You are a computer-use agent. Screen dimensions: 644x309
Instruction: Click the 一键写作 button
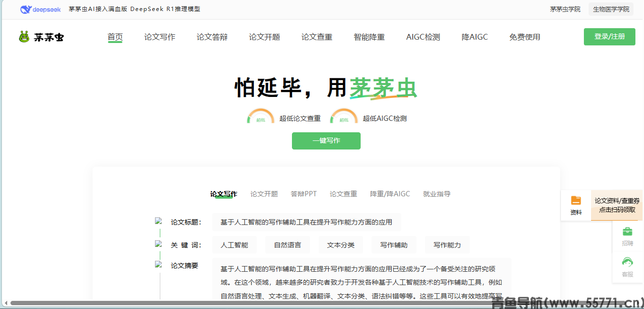326,141
